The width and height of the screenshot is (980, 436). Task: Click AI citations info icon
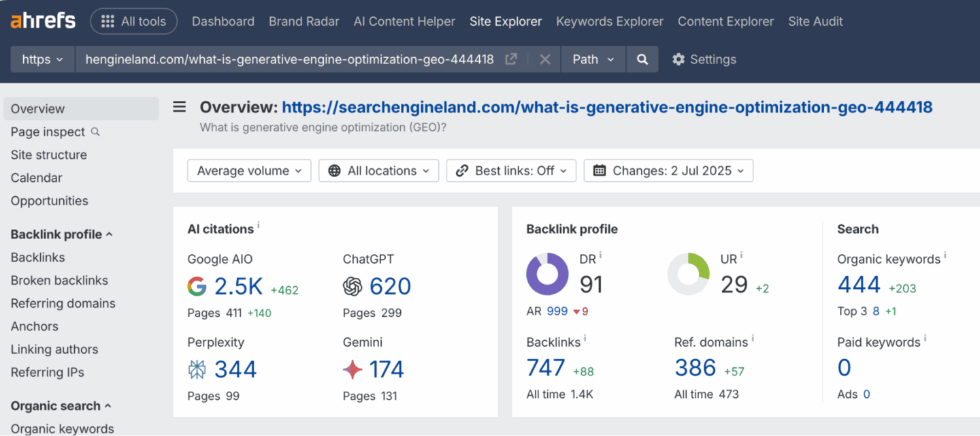point(259,225)
